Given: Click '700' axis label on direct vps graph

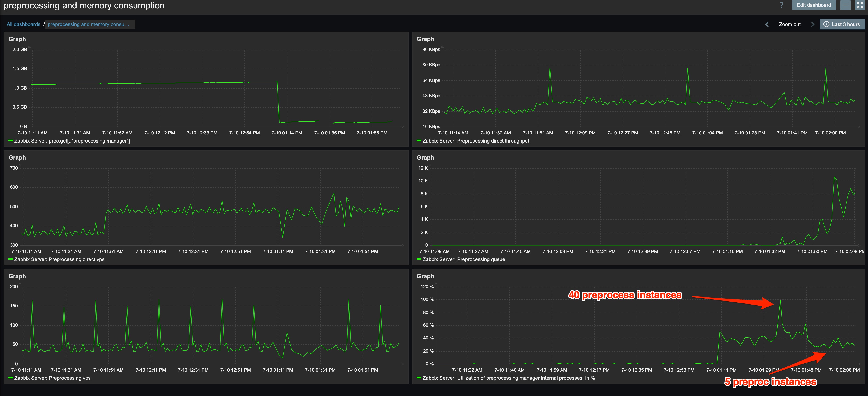Looking at the screenshot, I should pos(14,168).
